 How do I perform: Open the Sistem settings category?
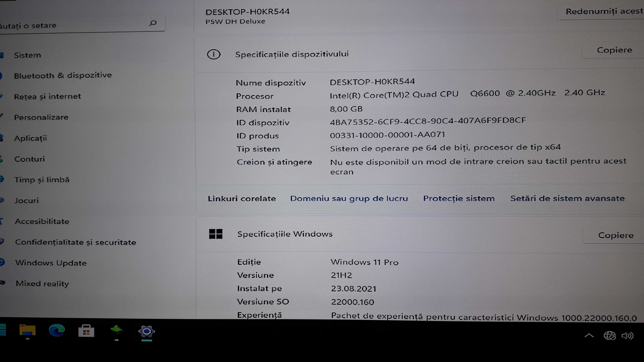(x=27, y=55)
